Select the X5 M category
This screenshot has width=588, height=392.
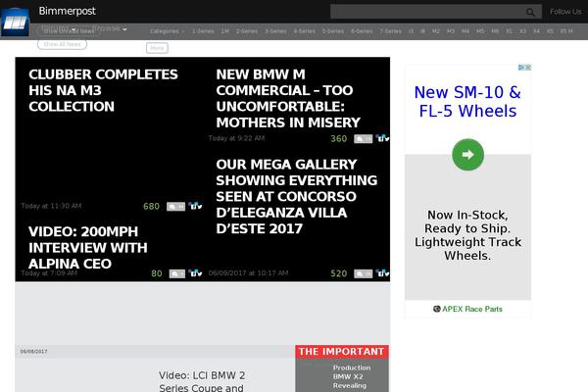pos(566,31)
